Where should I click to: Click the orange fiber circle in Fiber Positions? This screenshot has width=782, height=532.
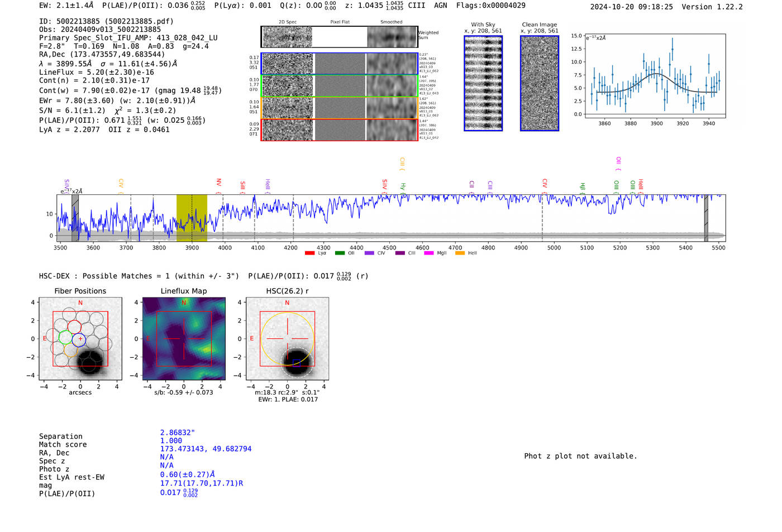coord(71,350)
